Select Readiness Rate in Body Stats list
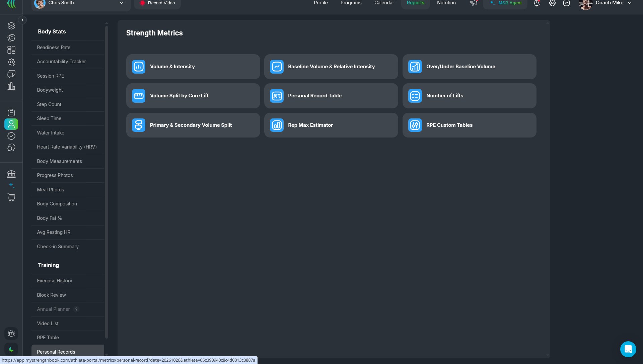Image resolution: width=643 pixels, height=364 pixels. 68,48
